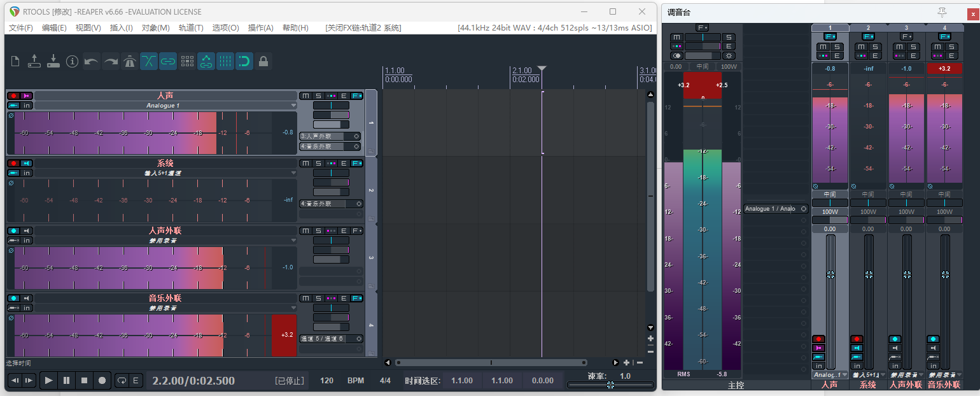980x396 pixels.
Task: Open project with upload arrow icon
Action: click(34, 62)
